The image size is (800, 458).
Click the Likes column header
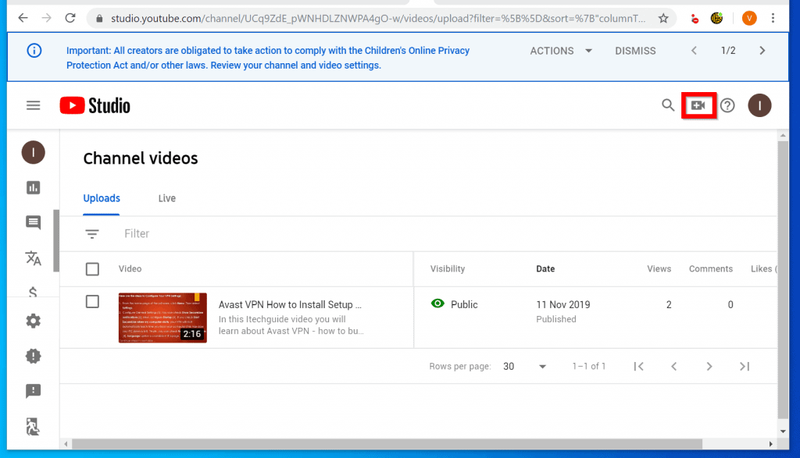click(x=763, y=269)
